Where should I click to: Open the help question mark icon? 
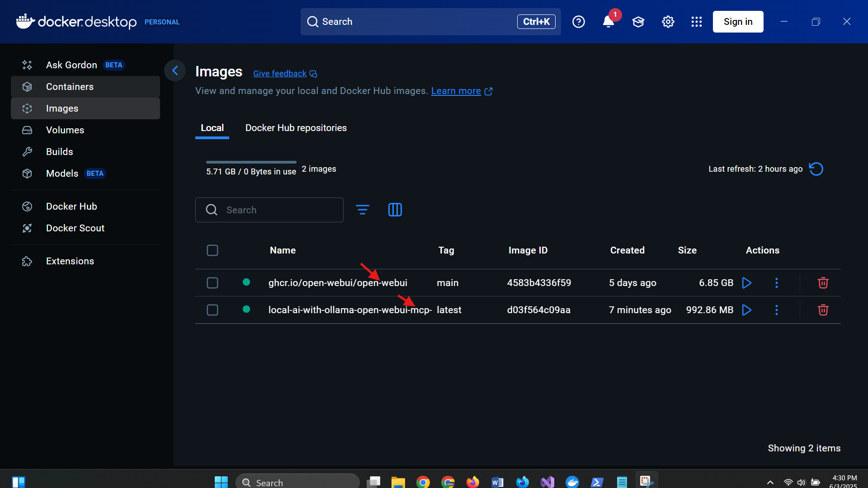[x=578, y=22]
